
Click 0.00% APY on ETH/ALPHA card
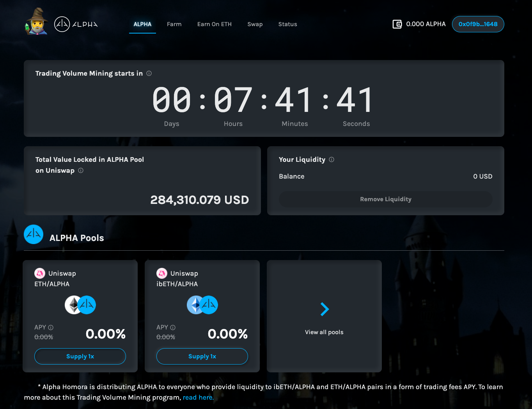(106, 334)
